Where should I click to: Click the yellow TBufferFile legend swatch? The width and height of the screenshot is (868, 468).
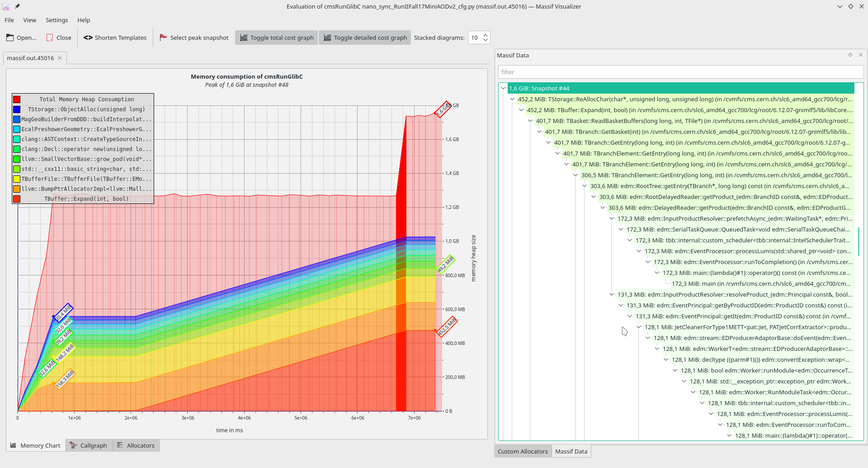coord(17,179)
